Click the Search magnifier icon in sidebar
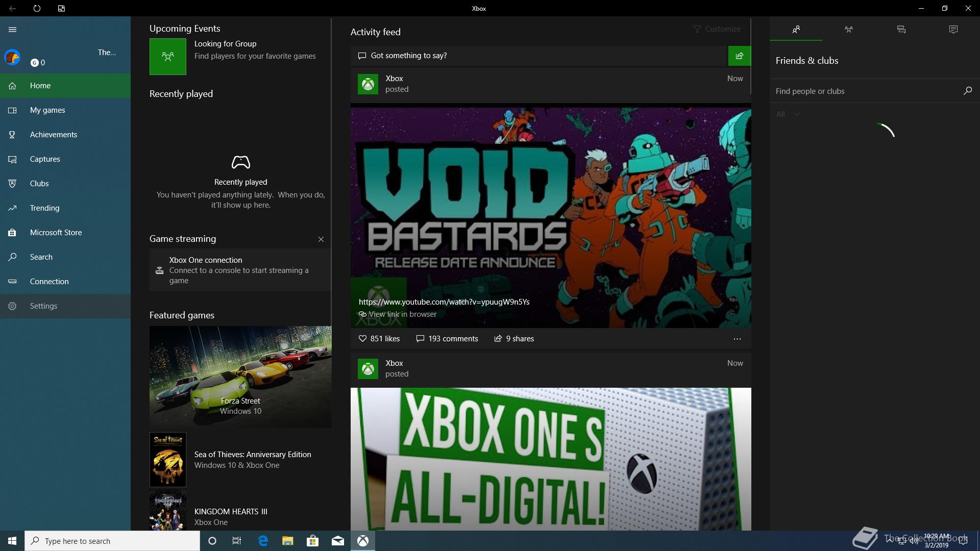Viewport: 980px width, 551px height. pyautogui.click(x=12, y=257)
